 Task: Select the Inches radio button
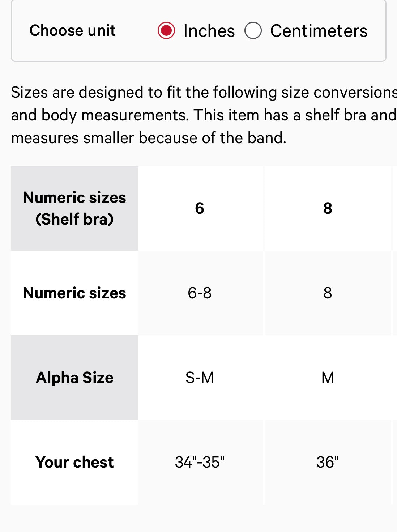pos(166,30)
